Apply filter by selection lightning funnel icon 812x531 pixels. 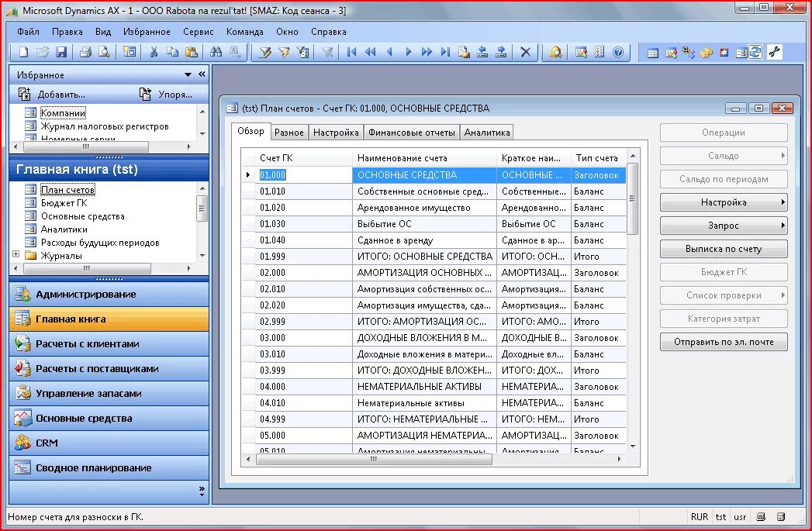[x=284, y=52]
